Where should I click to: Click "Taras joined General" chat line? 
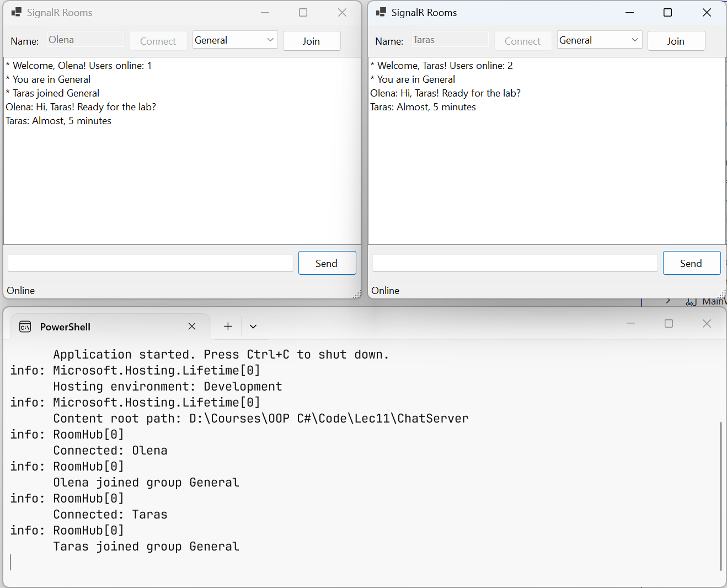tap(52, 93)
